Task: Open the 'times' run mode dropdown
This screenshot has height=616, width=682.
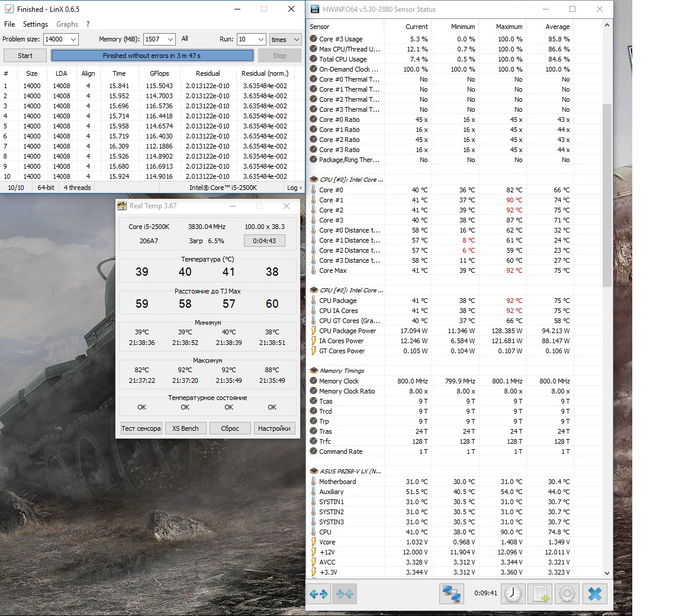Action: pos(286,39)
